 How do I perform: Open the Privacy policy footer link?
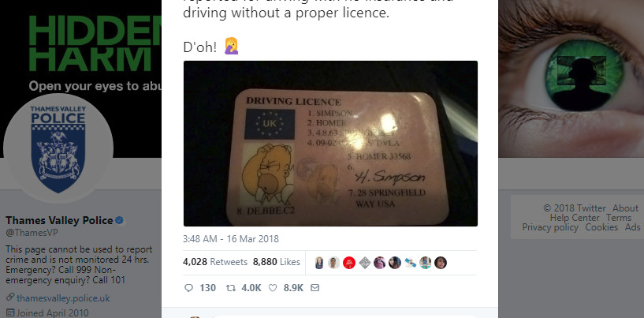coord(550,227)
